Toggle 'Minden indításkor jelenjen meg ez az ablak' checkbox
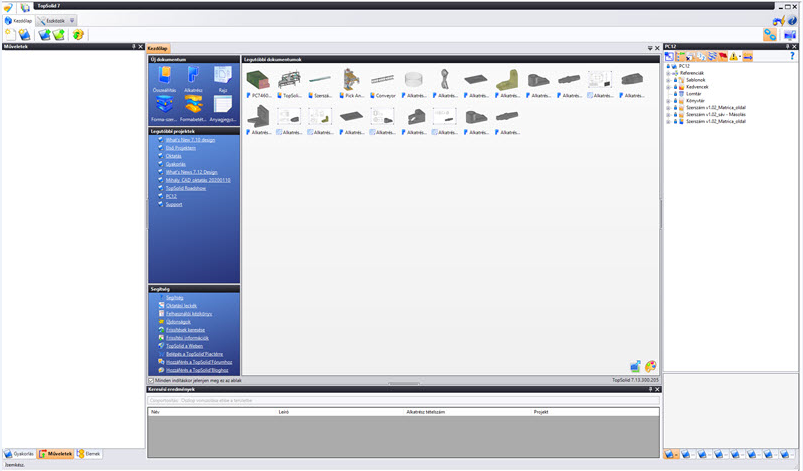 click(151, 380)
